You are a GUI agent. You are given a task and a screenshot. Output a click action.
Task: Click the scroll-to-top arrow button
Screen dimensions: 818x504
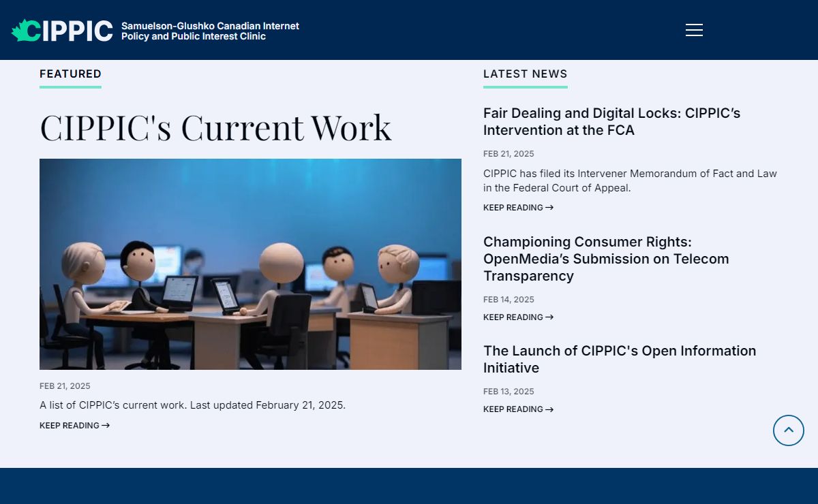click(789, 430)
